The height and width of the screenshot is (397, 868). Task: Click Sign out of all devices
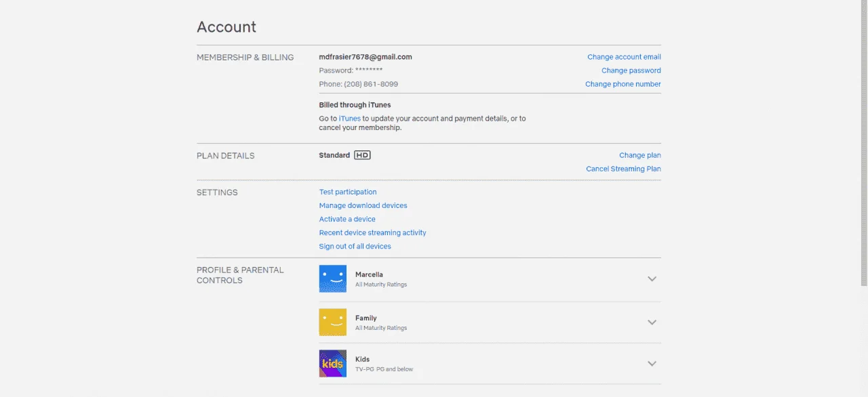click(355, 246)
